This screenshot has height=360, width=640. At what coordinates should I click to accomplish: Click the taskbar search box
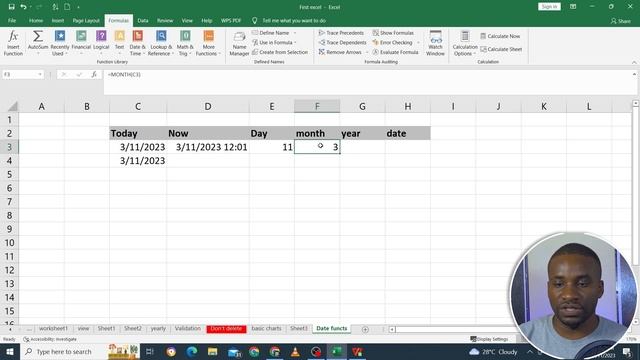point(63,351)
